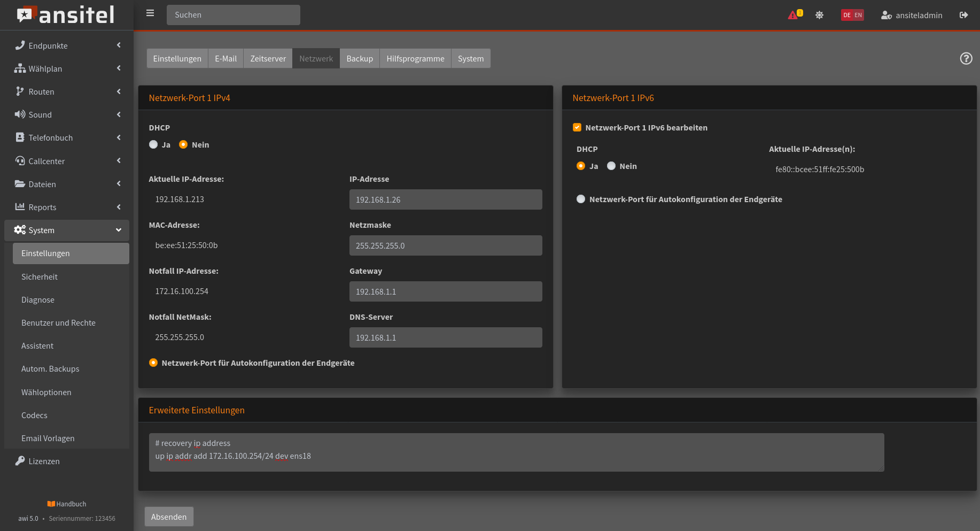Open Sicherheit in the sidebar
Viewport: 980px width, 531px height.
[40, 276]
